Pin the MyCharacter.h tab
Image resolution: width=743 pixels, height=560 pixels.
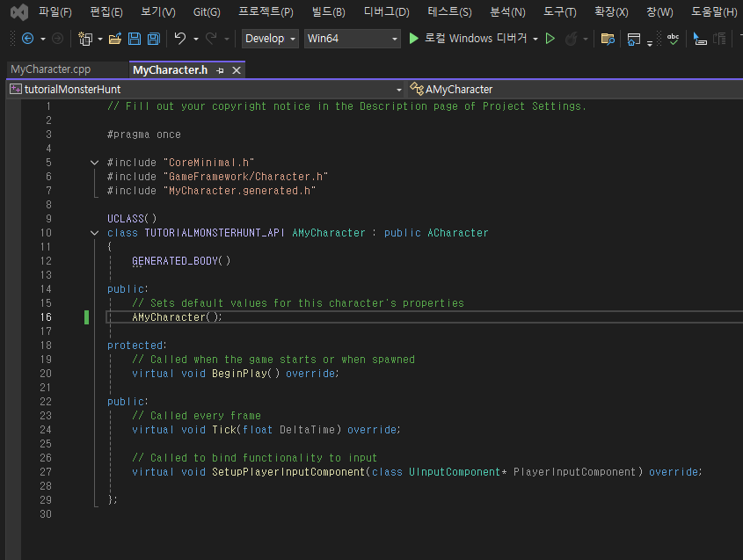pyautogui.click(x=220, y=70)
